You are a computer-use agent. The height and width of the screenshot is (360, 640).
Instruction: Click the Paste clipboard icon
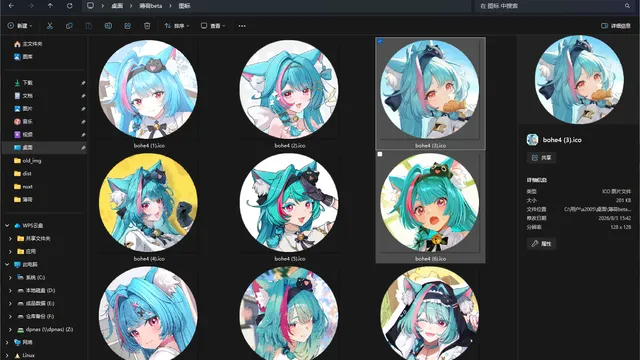(89, 26)
